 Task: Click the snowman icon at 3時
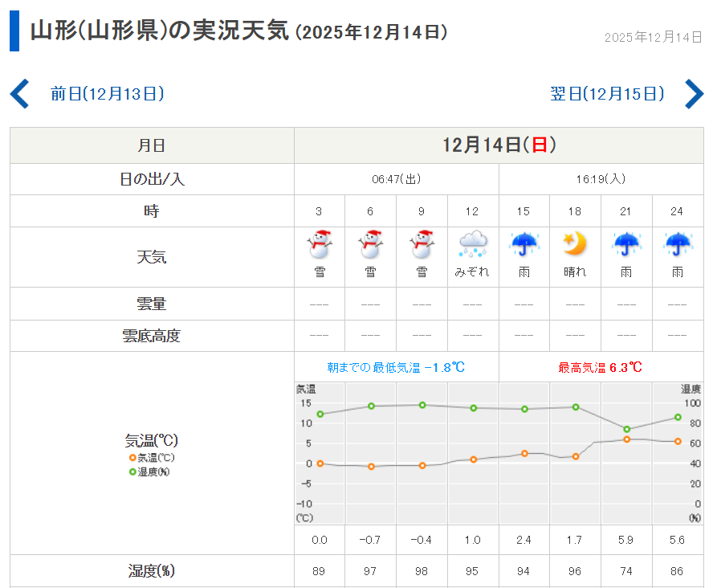click(320, 244)
